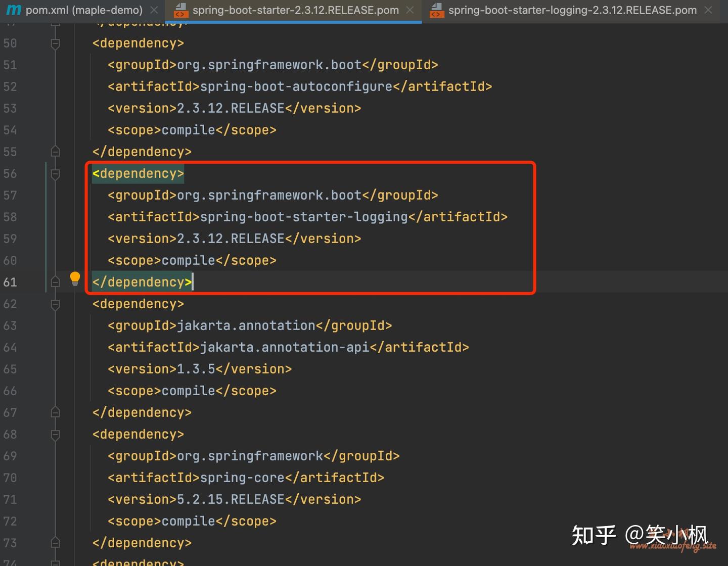Collapse the spring-core dependency at line 68

coord(55,434)
